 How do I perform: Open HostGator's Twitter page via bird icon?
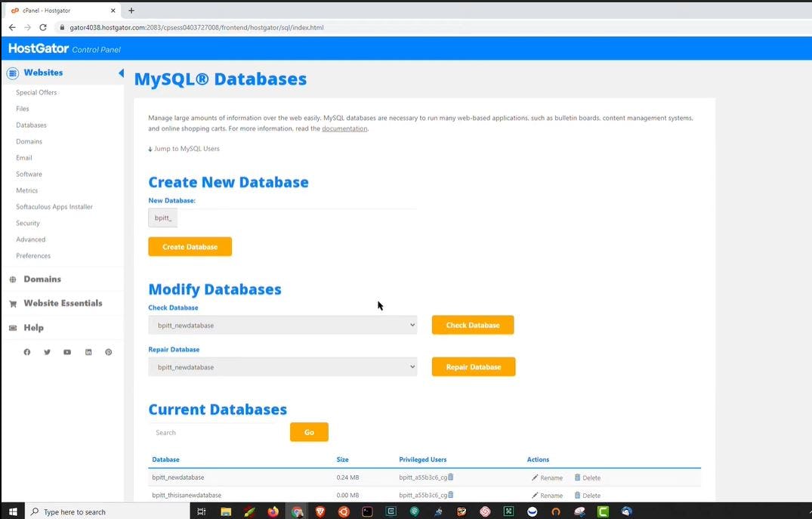coord(47,352)
